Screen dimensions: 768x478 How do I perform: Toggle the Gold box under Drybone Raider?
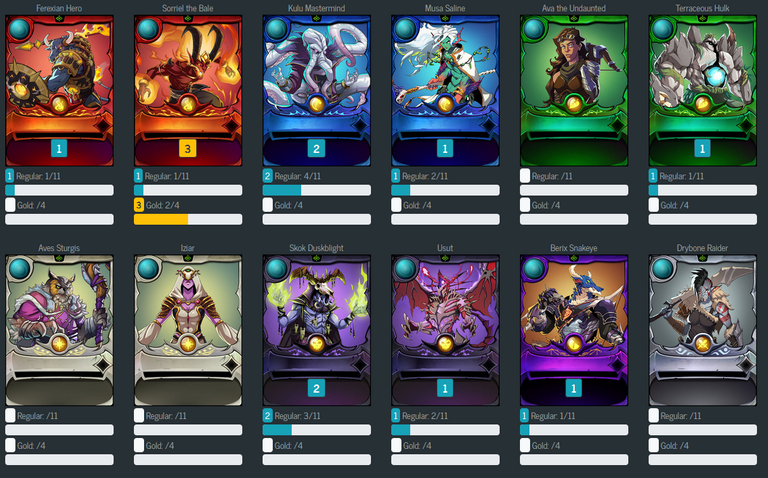tap(654, 445)
